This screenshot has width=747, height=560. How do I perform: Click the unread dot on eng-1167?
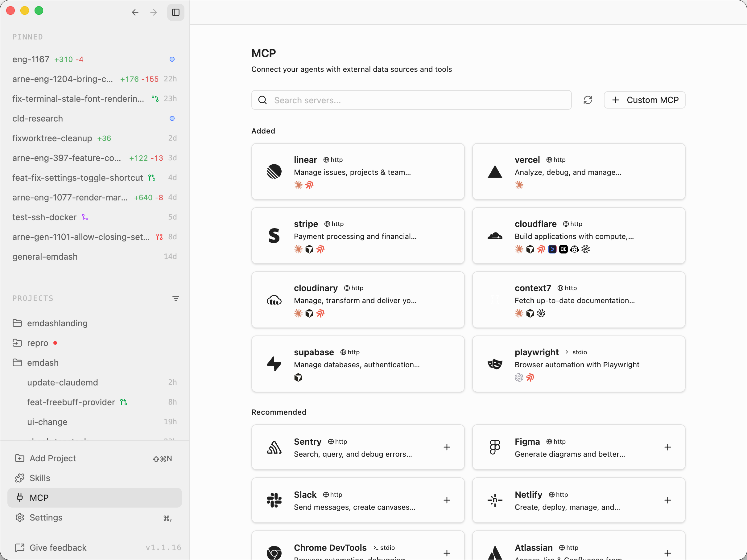[172, 60]
